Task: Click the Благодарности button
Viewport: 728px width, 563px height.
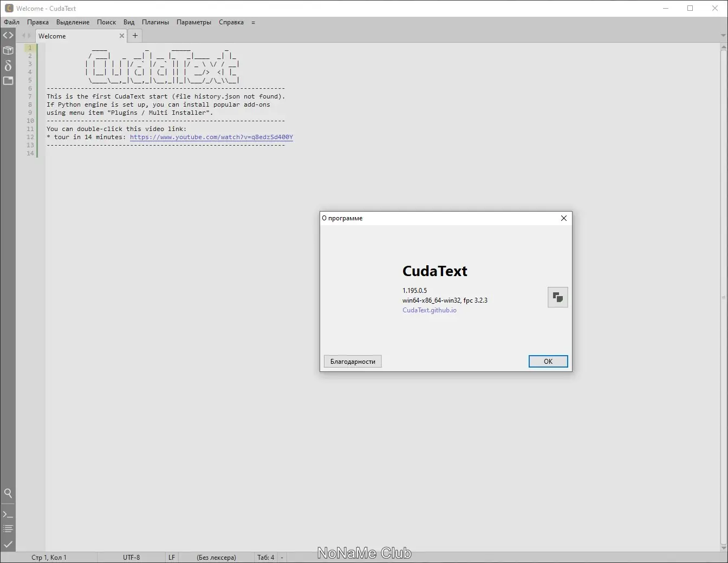Action: click(x=353, y=361)
